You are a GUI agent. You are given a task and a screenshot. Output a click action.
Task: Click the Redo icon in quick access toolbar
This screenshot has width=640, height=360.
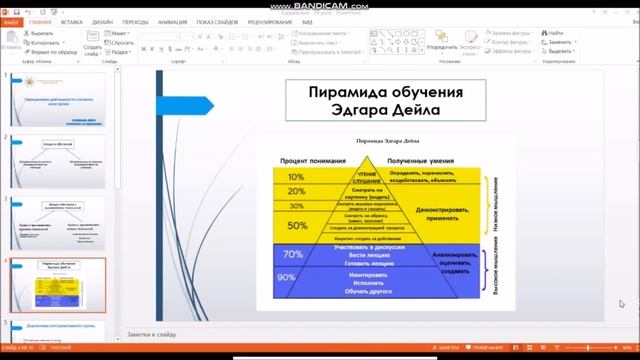42,13
